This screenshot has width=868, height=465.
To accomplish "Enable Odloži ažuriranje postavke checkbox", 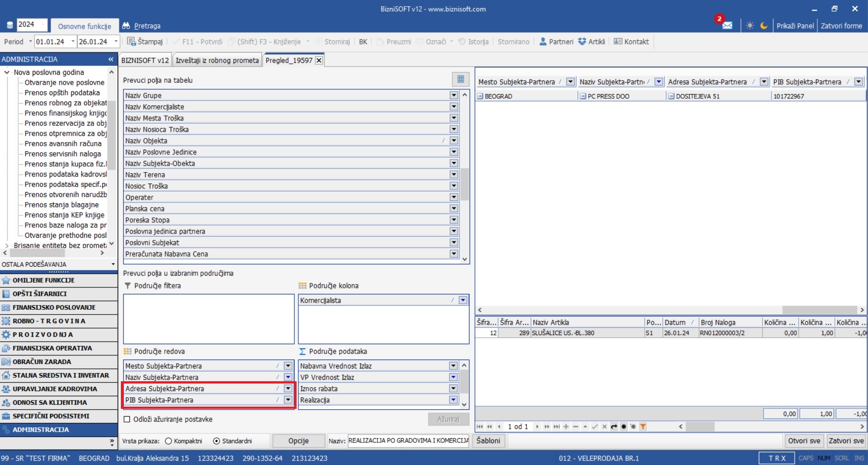I will 127,419.
